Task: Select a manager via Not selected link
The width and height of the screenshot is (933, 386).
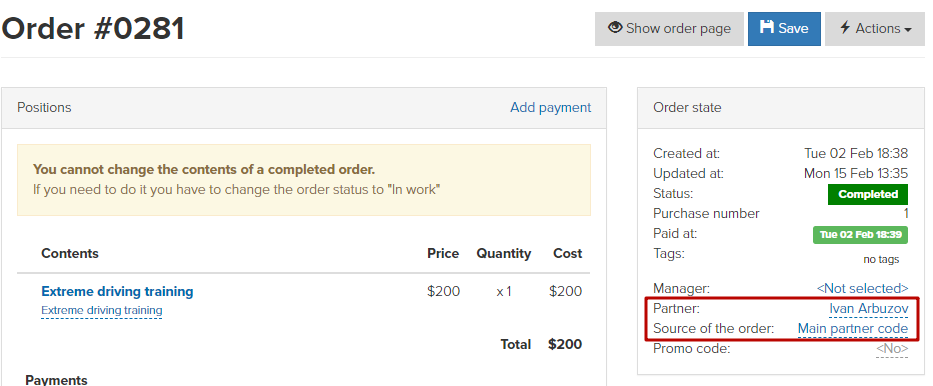Action: pos(863,288)
